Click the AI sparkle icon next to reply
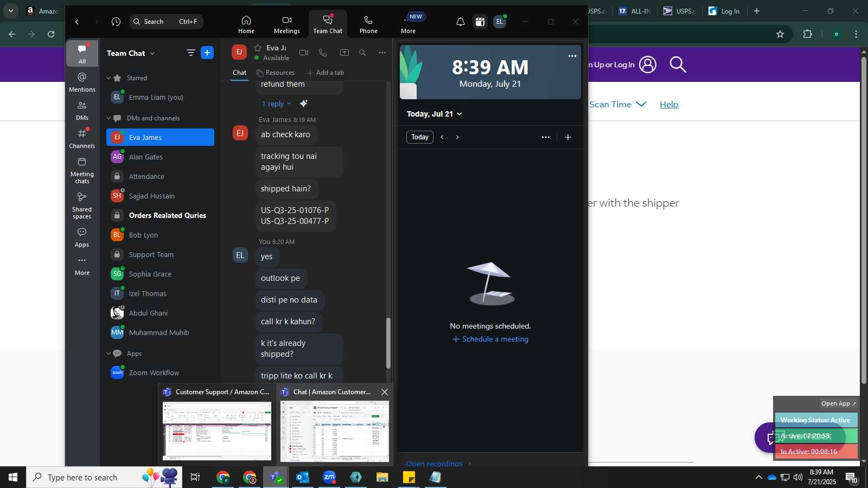 [x=304, y=104]
